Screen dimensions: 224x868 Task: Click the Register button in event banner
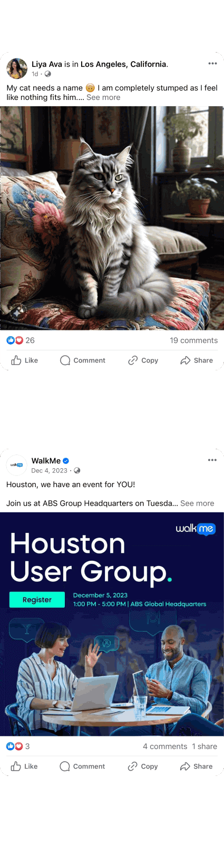(37, 600)
